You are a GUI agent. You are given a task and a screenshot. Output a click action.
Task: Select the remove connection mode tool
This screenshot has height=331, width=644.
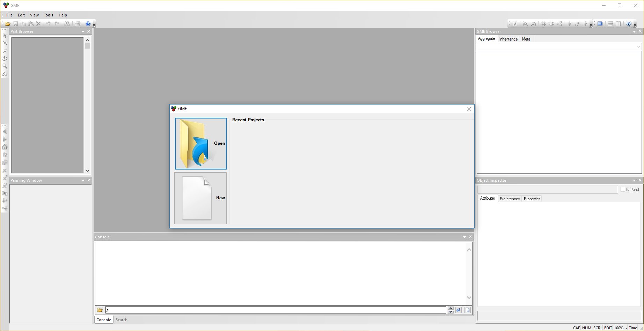pos(5,51)
